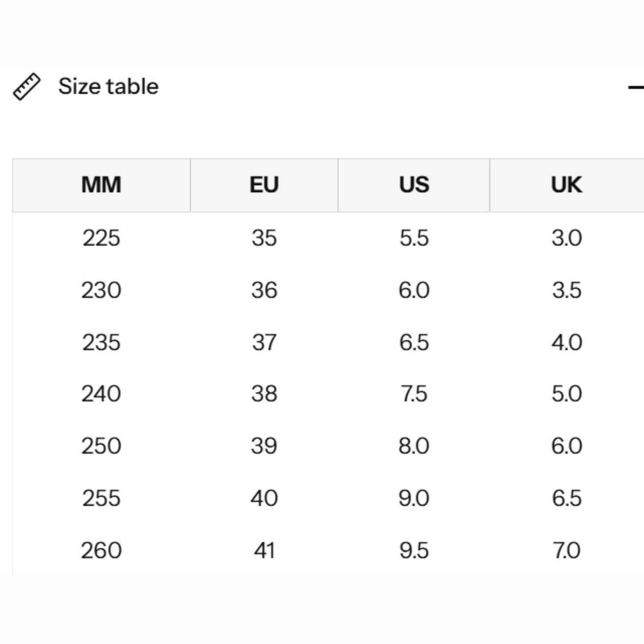The height and width of the screenshot is (644, 644).
Task: Click EU size 40 cell
Action: [x=264, y=498]
